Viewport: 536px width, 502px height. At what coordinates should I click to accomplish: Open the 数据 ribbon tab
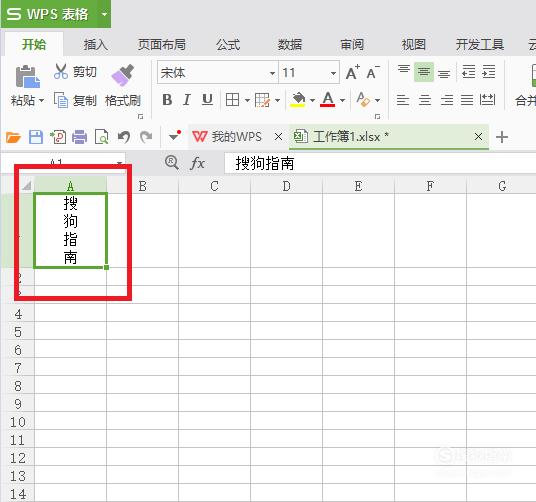coord(290,44)
